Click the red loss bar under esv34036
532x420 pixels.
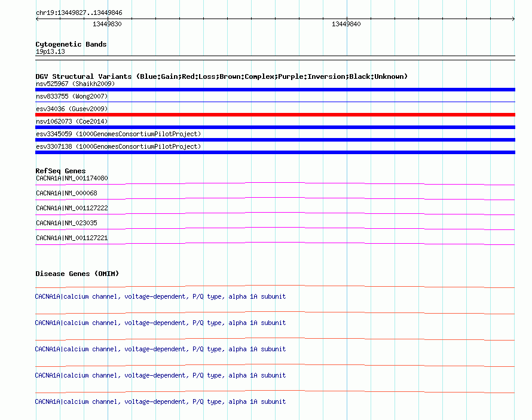tap(275, 115)
